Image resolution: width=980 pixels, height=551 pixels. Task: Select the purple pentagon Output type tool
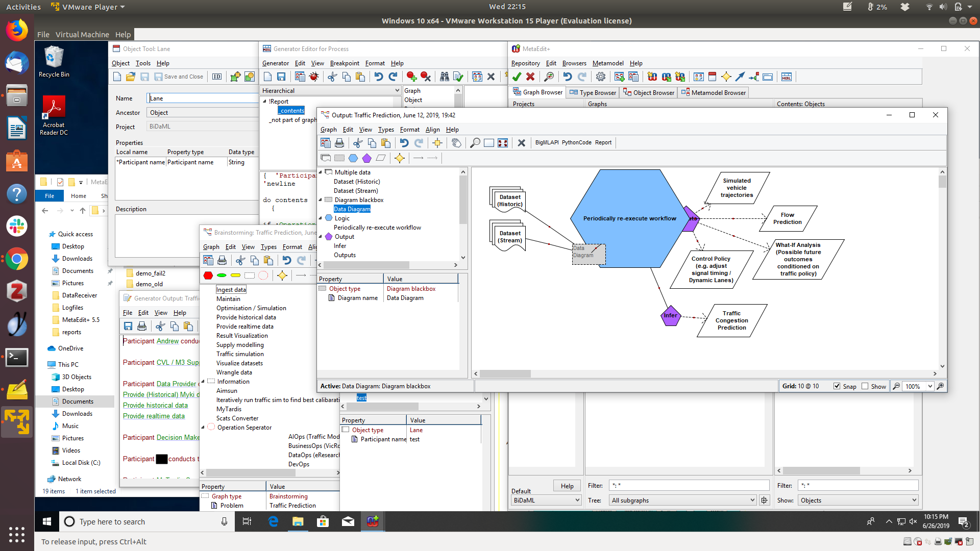(367, 158)
